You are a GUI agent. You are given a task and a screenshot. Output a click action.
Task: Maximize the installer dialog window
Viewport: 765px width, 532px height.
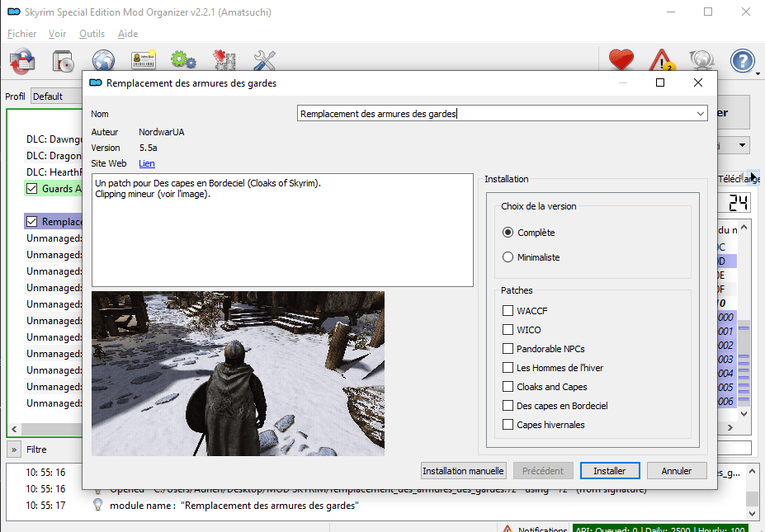660,82
